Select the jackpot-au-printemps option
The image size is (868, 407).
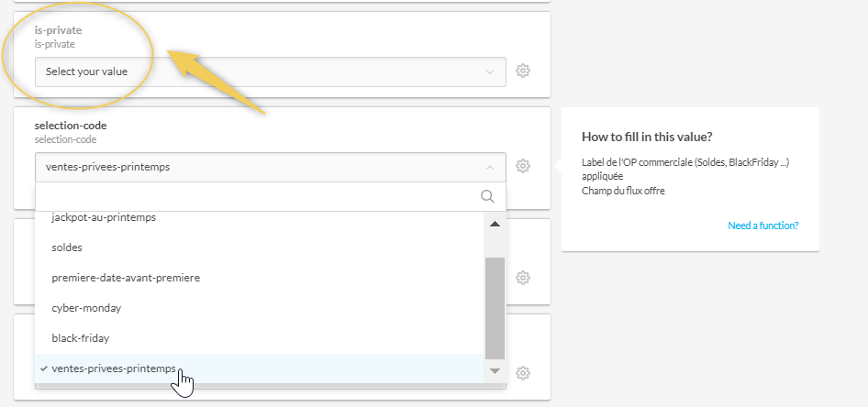(104, 218)
